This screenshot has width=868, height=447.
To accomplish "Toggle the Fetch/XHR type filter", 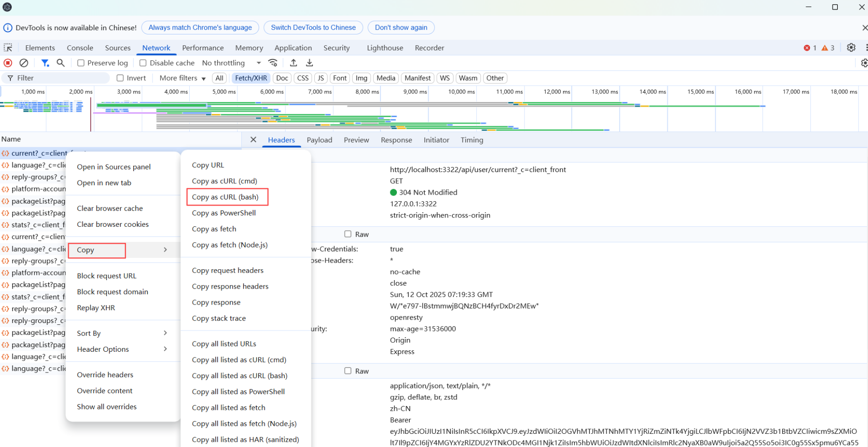I will point(251,78).
